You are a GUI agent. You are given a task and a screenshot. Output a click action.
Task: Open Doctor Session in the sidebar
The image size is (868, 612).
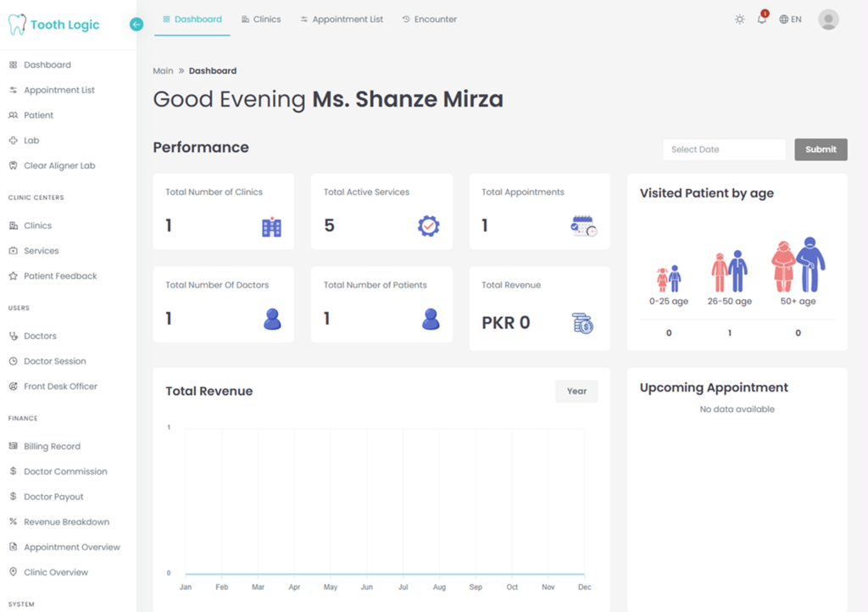tap(47, 361)
